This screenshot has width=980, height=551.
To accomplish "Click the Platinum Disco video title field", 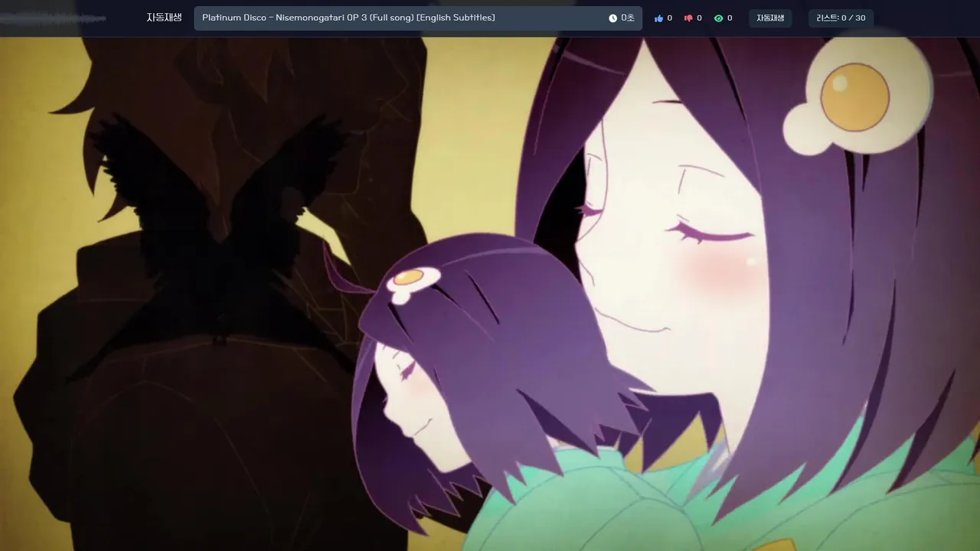I will coord(418,18).
